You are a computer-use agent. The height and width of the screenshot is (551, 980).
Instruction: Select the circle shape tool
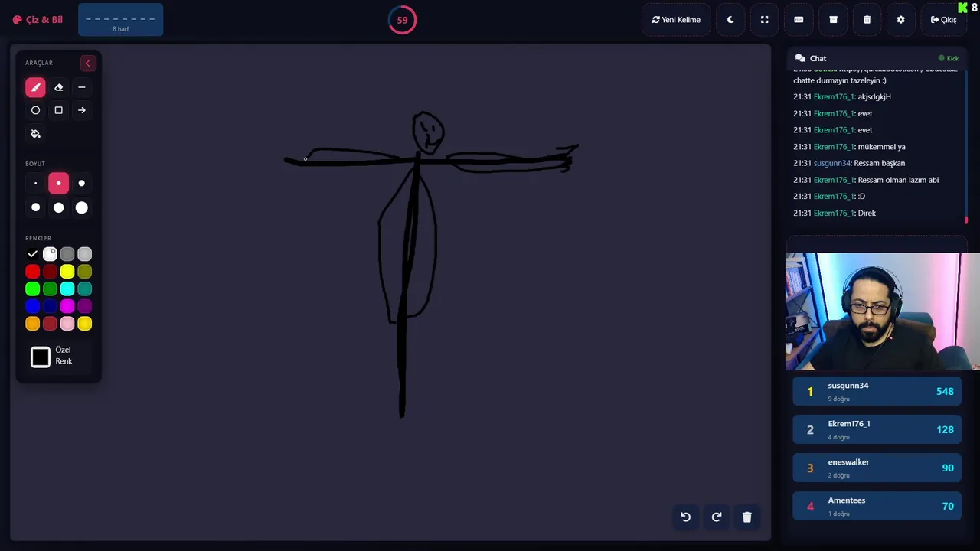pyautogui.click(x=35, y=110)
